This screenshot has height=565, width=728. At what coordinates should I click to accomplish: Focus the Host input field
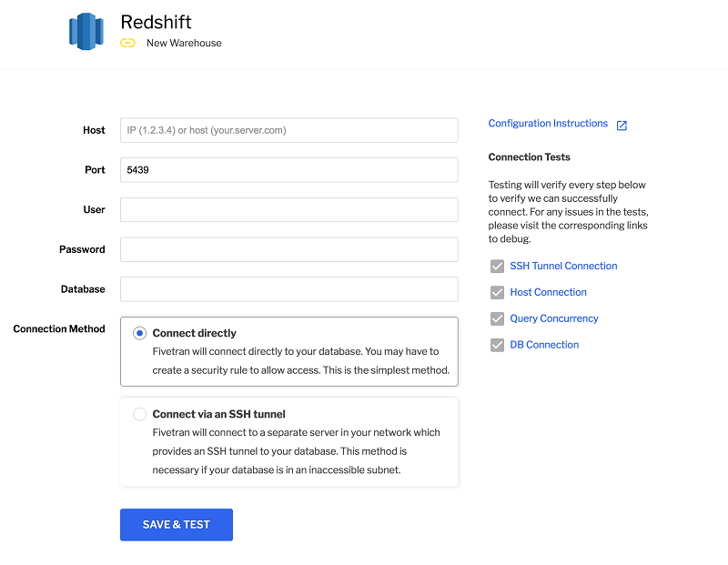(x=289, y=130)
